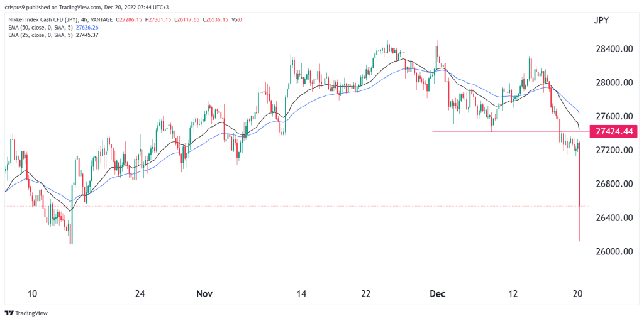Viewport: 644px width, 321px height.
Task: Click the latest long red candlestick
Action: point(579,192)
